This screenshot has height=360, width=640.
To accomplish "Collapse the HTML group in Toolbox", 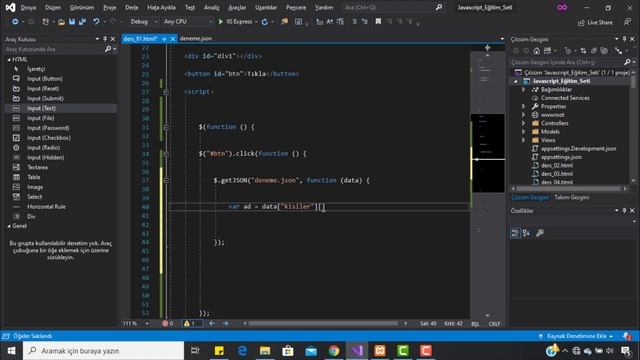I will [x=9, y=60].
